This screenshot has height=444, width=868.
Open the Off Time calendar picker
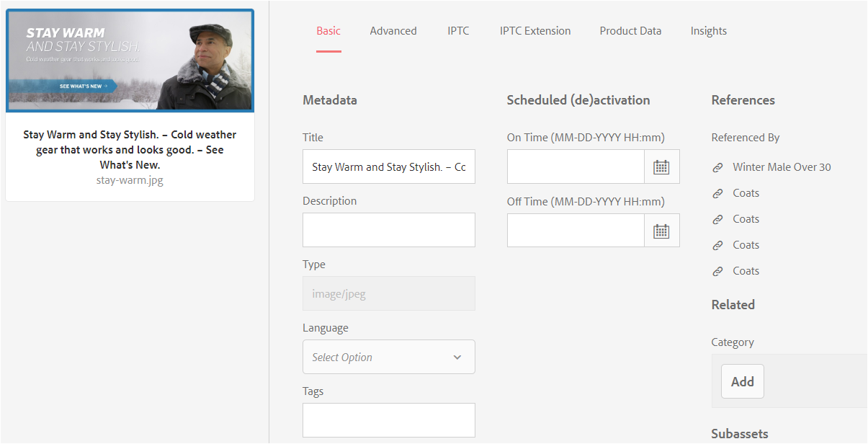661,231
